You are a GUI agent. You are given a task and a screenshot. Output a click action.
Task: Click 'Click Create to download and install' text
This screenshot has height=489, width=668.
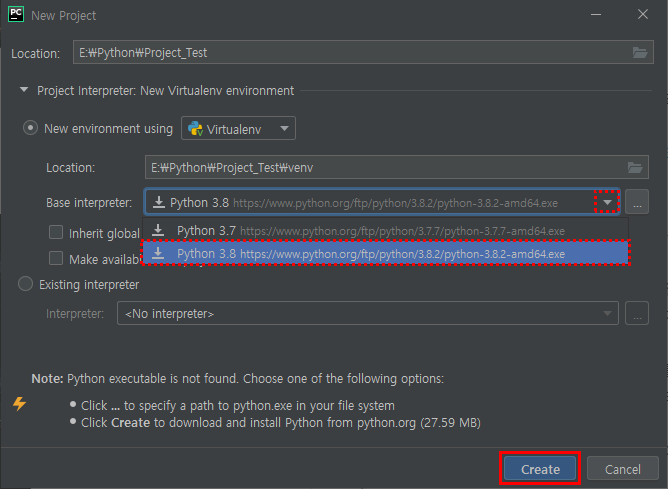point(281,423)
